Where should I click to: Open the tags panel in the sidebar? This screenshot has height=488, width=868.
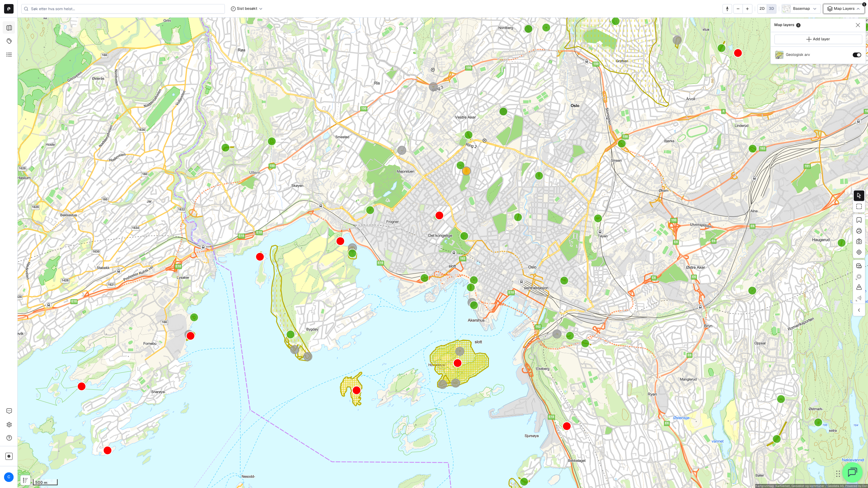[9, 41]
